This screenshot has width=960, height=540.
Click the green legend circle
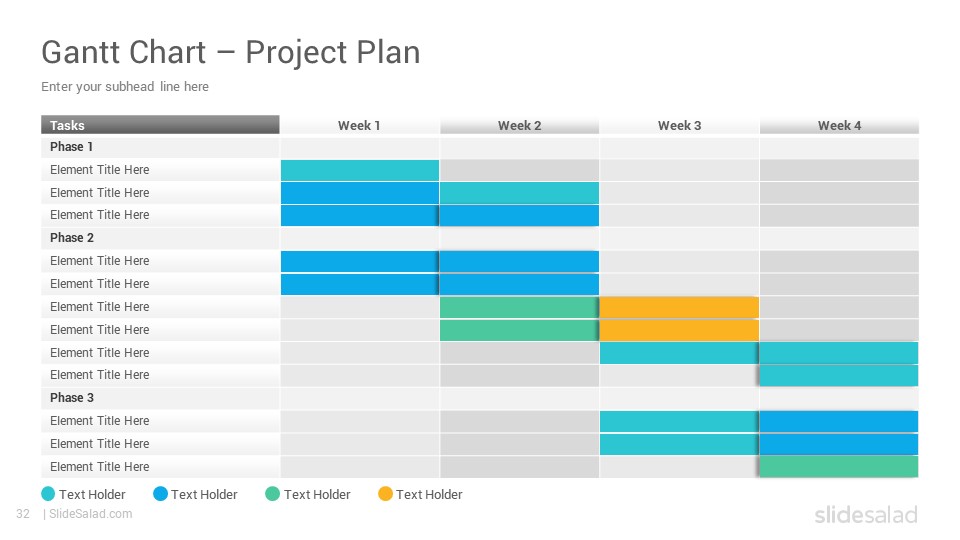click(272, 494)
